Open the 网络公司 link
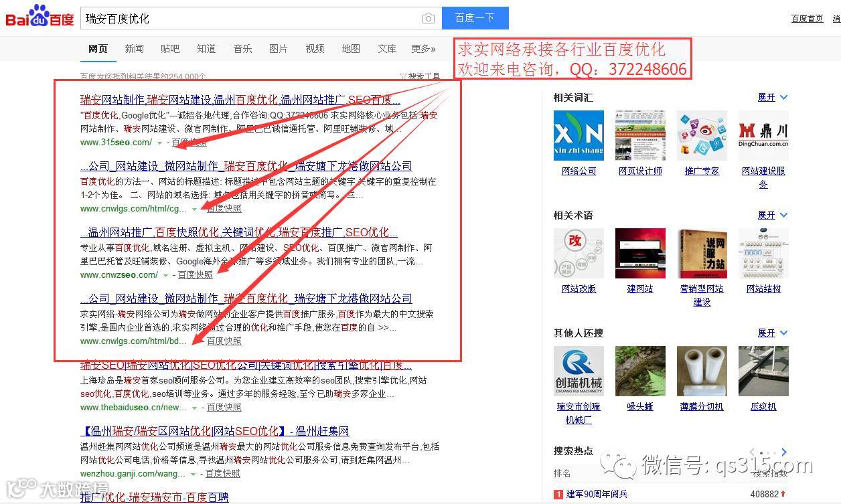 (579, 171)
